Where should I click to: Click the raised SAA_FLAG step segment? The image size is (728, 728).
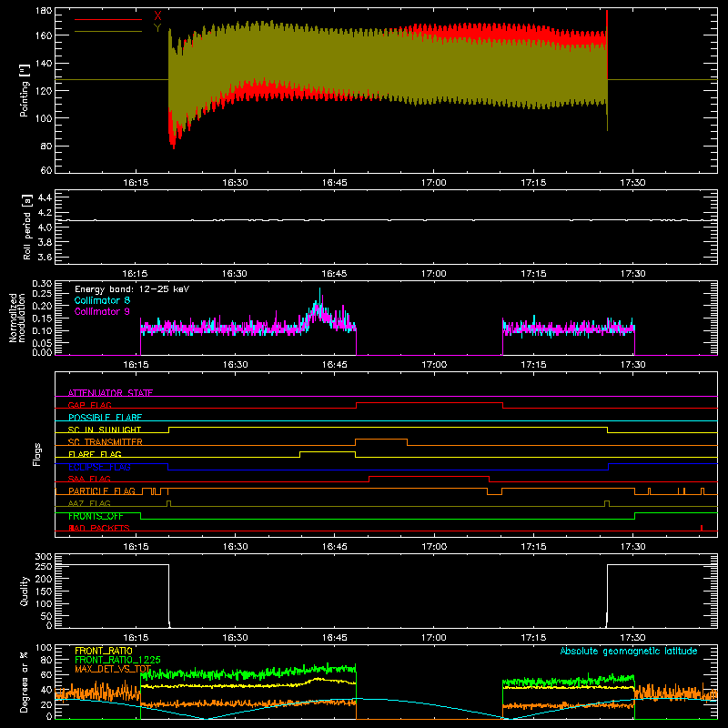click(429, 476)
